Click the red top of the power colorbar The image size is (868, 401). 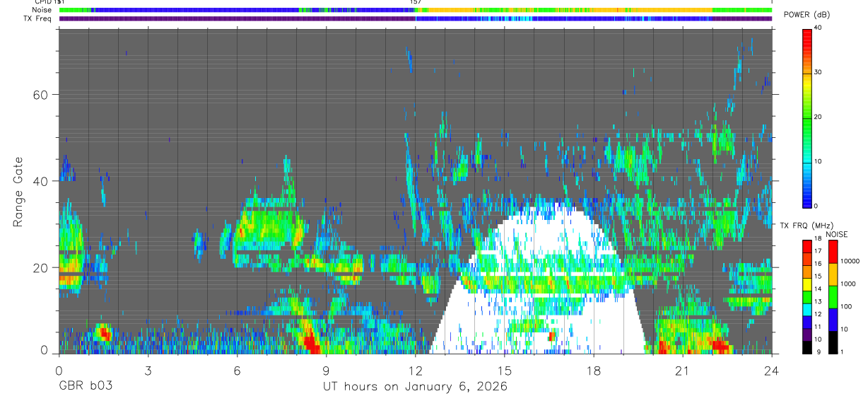(x=807, y=35)
